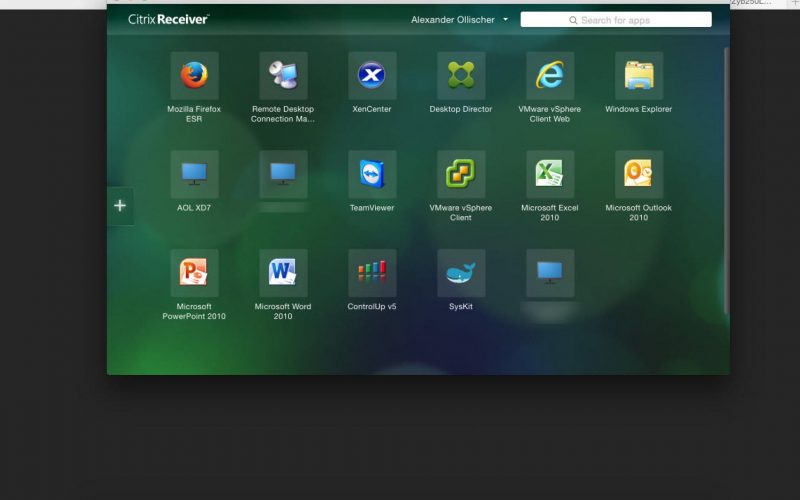Start TeamViewer application
Screen dimensions: 800x500
(372, 175)
